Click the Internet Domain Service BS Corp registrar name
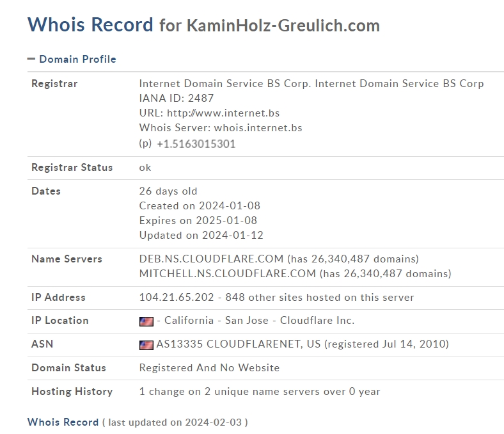This screenshot has width=504, height=434. tap(311, 84)
